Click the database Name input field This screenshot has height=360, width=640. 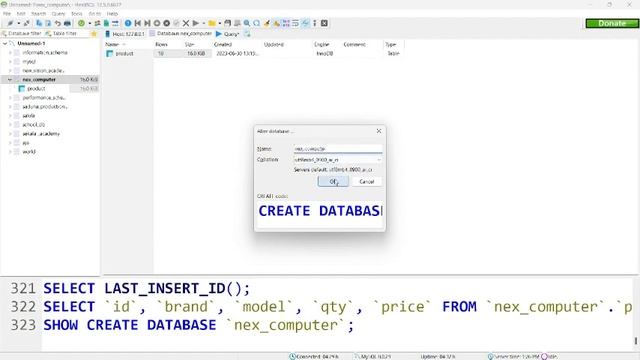pyautogui.click(x=338, y=149)
